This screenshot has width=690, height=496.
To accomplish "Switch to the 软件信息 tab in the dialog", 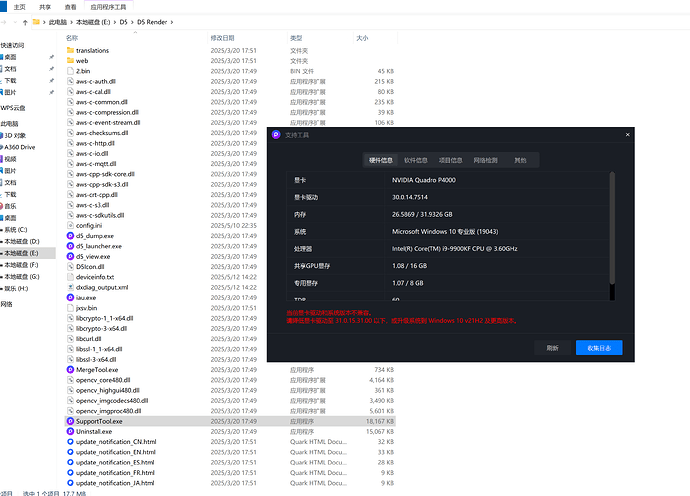I will tap(416, 160).
